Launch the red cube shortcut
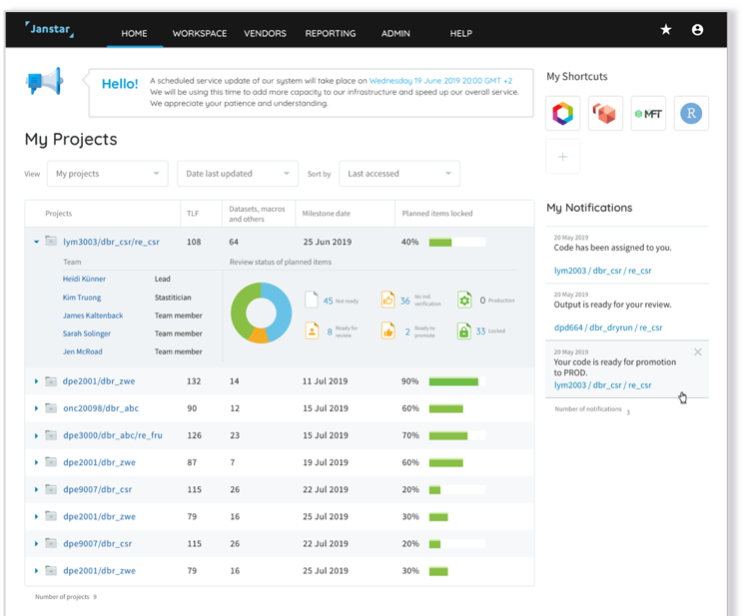 coord(605,114)
